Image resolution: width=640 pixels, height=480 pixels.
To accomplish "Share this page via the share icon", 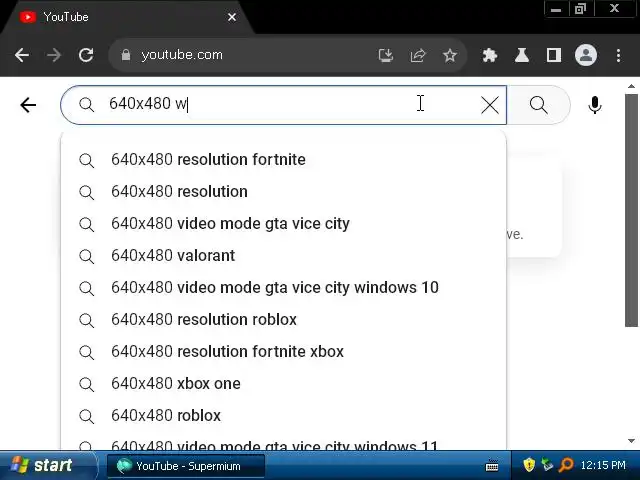I will (418, 55).
